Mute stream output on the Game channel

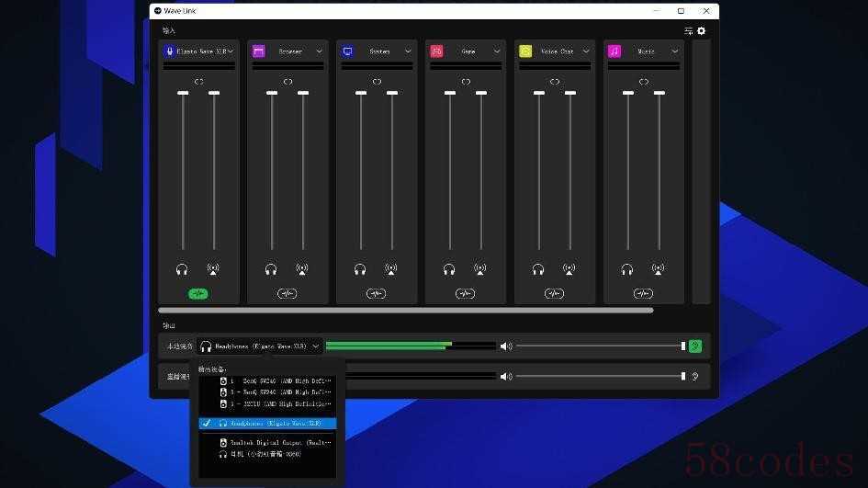coord(480,269)
